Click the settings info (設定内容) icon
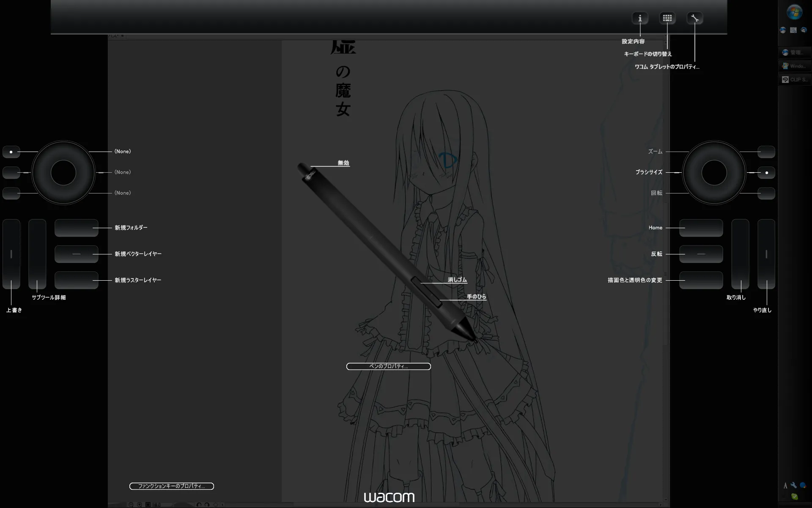The image size is (812, 508). (640, 18)
